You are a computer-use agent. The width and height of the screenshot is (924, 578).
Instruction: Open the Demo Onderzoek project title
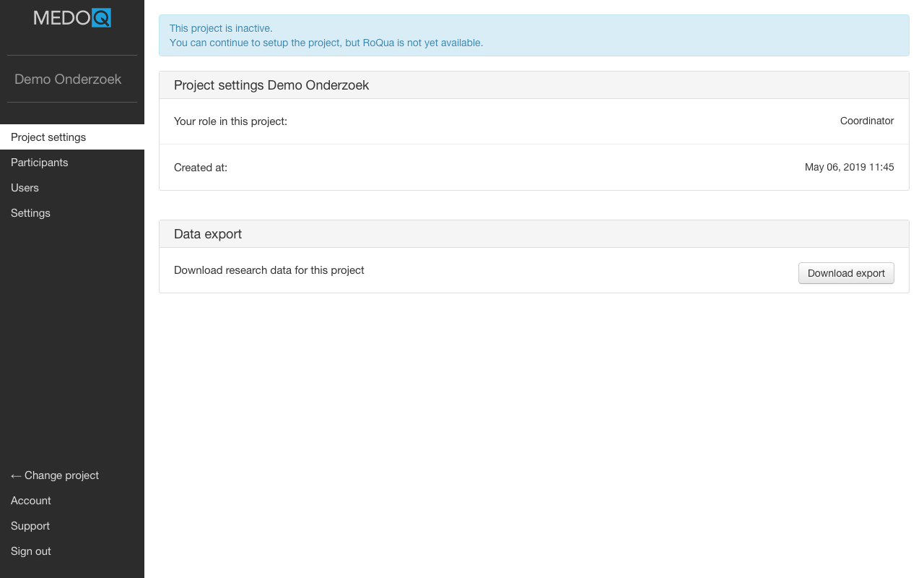(x=68, y=79)
